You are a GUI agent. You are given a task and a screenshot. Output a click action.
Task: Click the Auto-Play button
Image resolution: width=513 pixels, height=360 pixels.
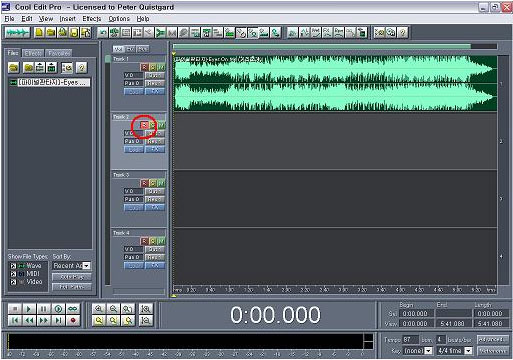pyautogui.click(x=72, y=277)
